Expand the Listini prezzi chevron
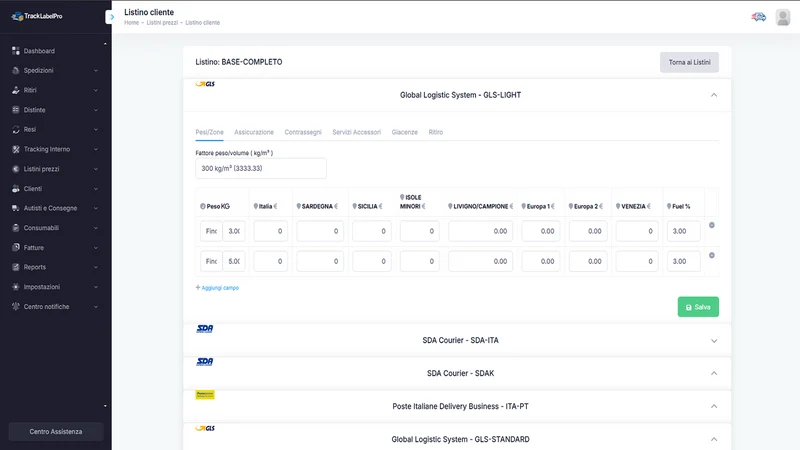Image resolution: width=800 pixels, height=450 pixels. pos(95,169)
